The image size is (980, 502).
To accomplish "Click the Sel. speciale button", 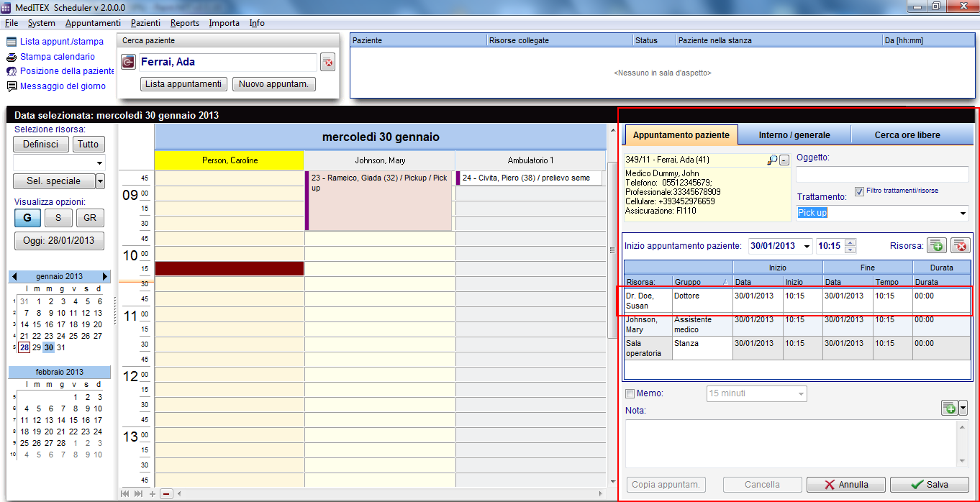I will point(54,181).
